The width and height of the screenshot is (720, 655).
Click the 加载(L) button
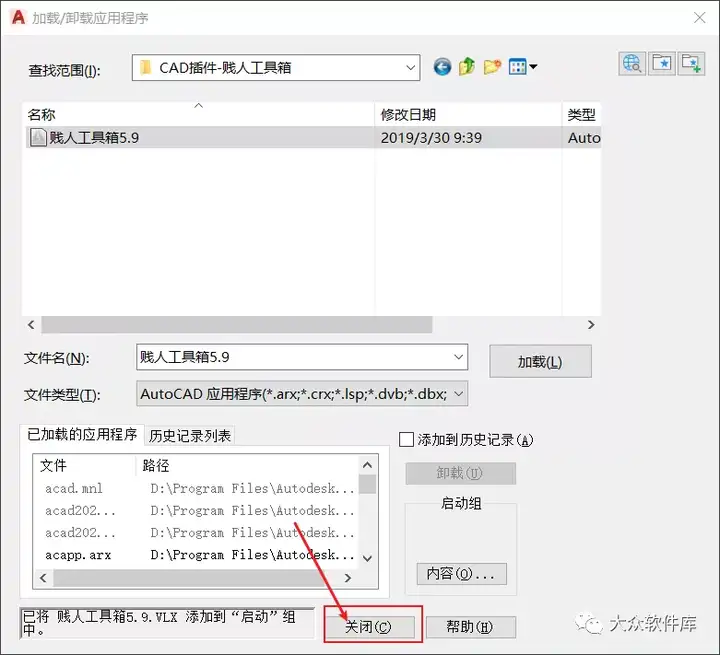click(540, 362)
